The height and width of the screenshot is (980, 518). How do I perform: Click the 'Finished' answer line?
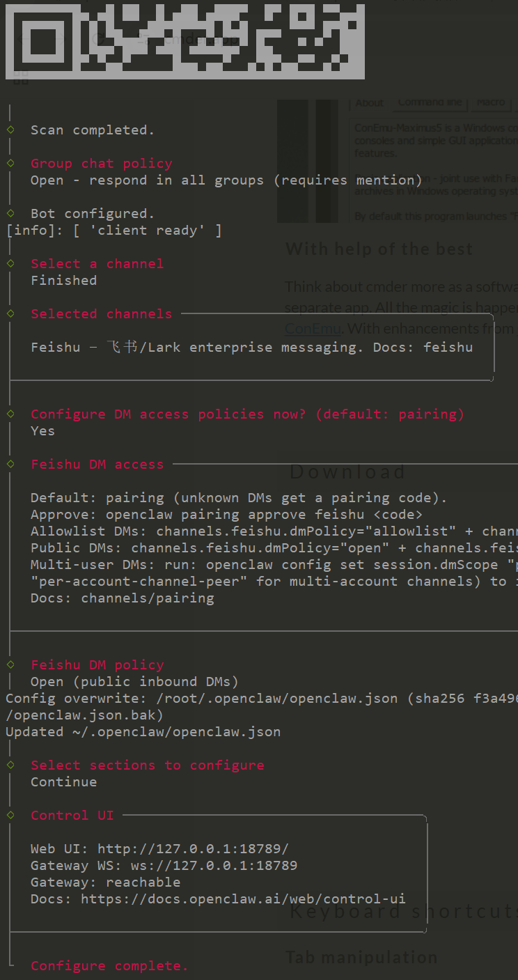coord(63,281)
